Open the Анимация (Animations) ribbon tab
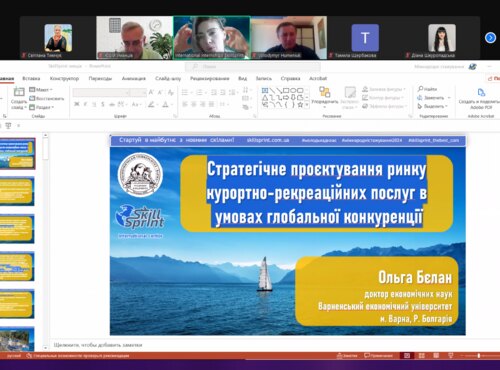 (134, 78)
